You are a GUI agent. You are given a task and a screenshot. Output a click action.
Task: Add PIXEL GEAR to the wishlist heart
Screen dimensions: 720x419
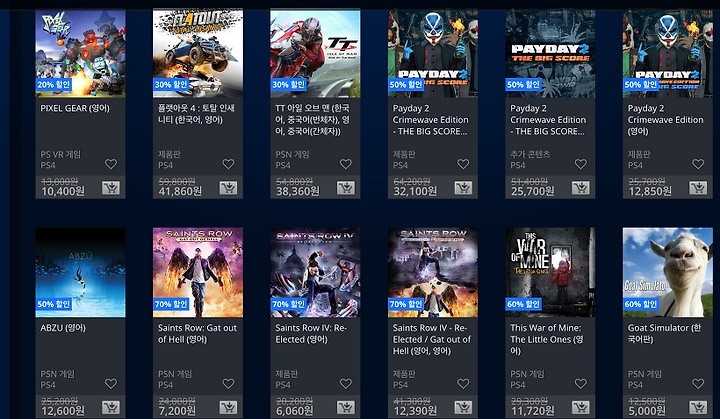[111, 164]
